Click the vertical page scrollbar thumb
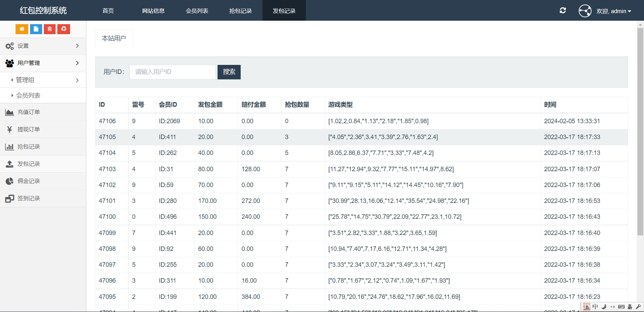The height and width of the screenshot is (312, 644). pos(640,131)
